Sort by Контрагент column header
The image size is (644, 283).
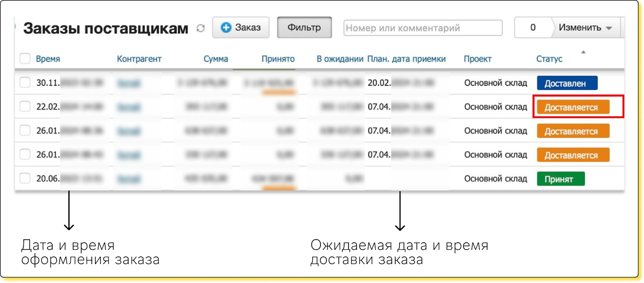coord(139,59)
